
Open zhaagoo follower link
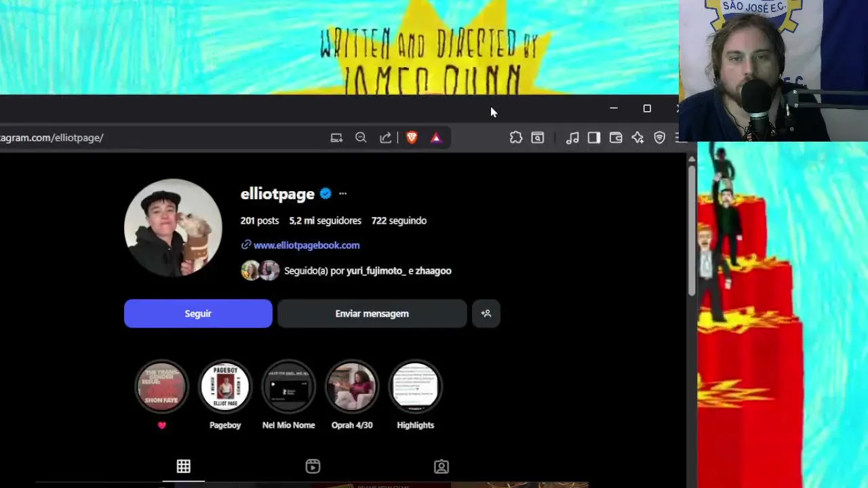[x=433, y=271]
